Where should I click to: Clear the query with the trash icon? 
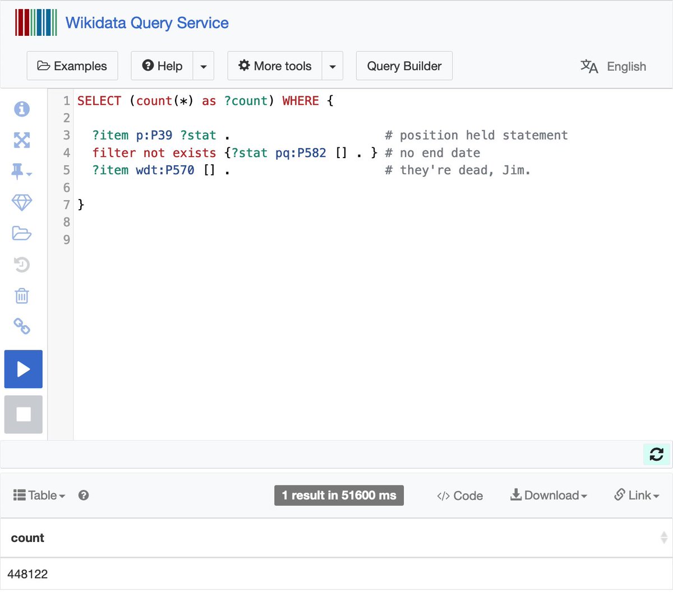coord(22,295)
